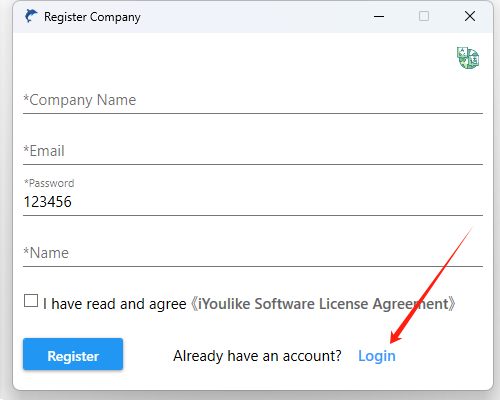The image size is (500, 400).
Task: Focus the Email input field
Action: (x=253, y=151)
